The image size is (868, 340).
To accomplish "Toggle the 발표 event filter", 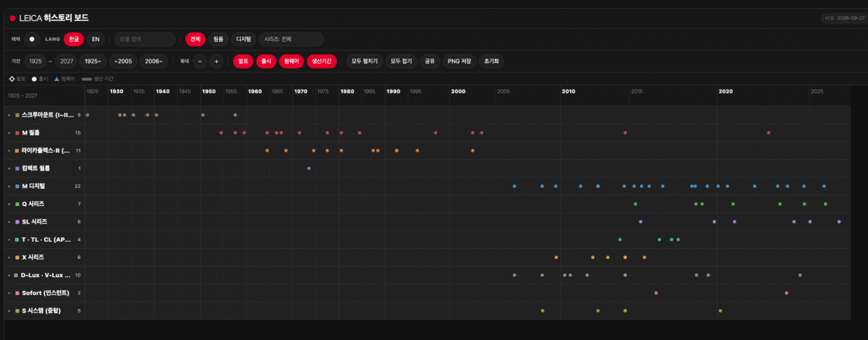I will tap(243, 61).
